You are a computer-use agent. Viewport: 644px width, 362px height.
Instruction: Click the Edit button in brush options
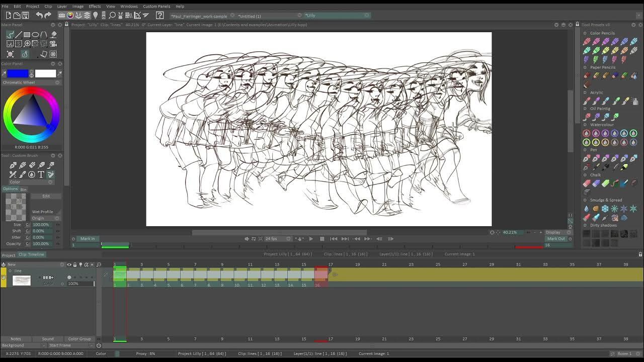tap(46, 196)
